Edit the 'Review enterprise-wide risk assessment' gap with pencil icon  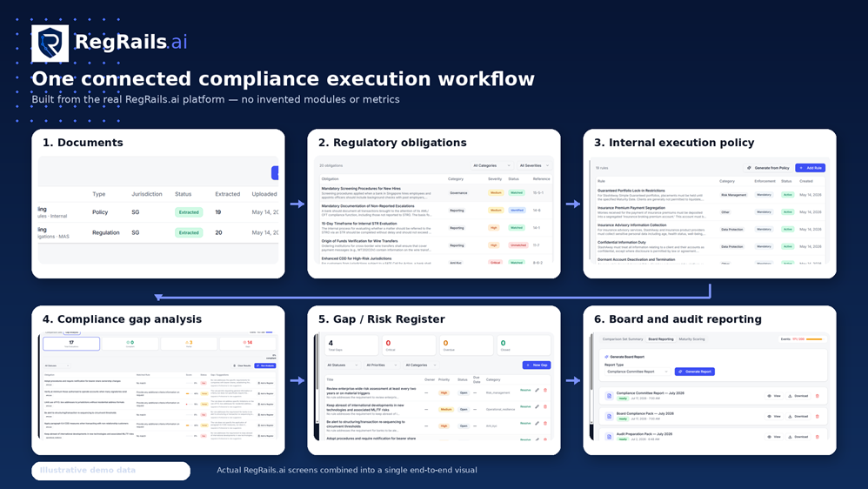[x=537, y=390]
